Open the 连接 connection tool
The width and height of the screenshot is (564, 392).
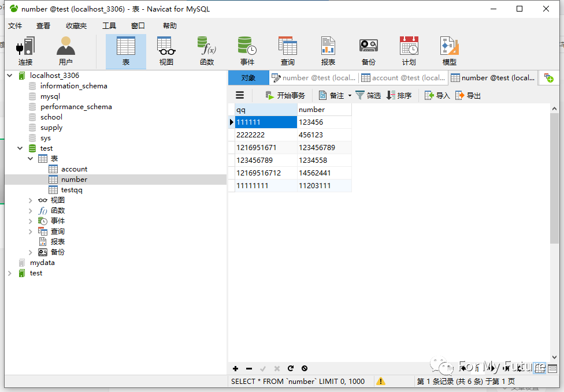[x=25, y=51]
